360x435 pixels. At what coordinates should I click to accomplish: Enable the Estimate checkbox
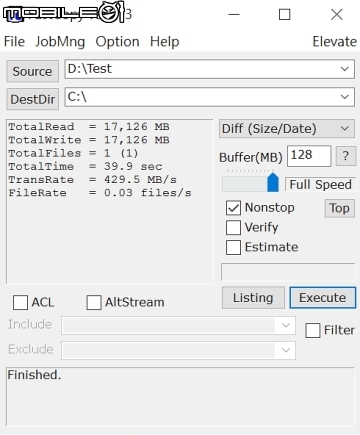(x=233, y=247)
